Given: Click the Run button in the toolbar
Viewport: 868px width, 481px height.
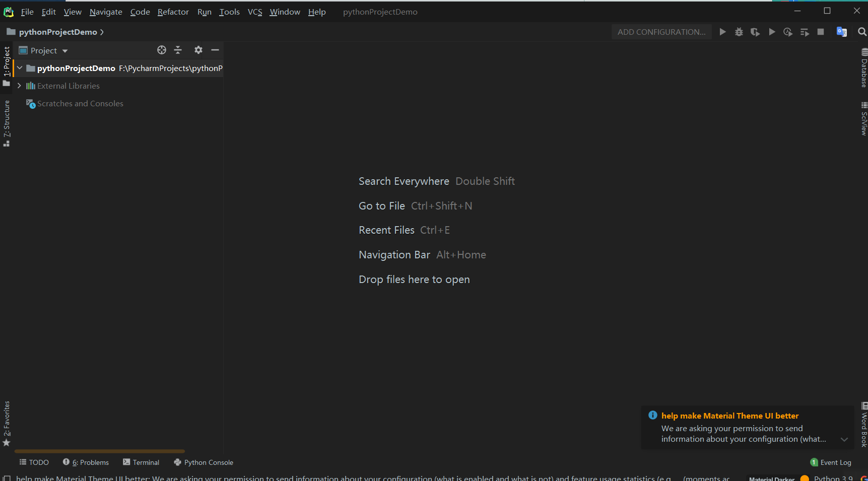Looking at the screenshot, I should click(x=722, y=32).
